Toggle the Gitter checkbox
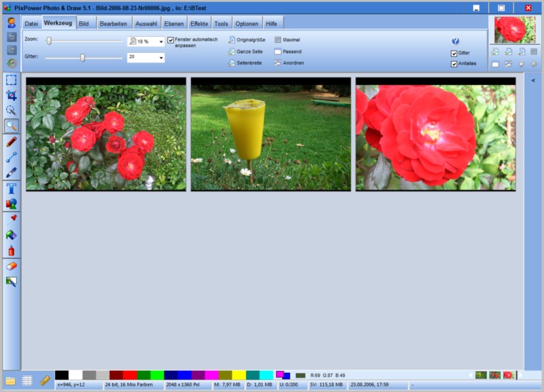This screenshot has height=392, width=544. coord(454,54)
